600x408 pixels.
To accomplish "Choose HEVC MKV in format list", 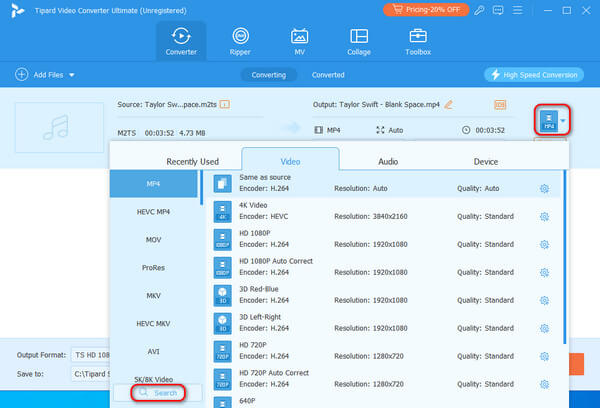I will pyautogui.click(x=153, y=323).
